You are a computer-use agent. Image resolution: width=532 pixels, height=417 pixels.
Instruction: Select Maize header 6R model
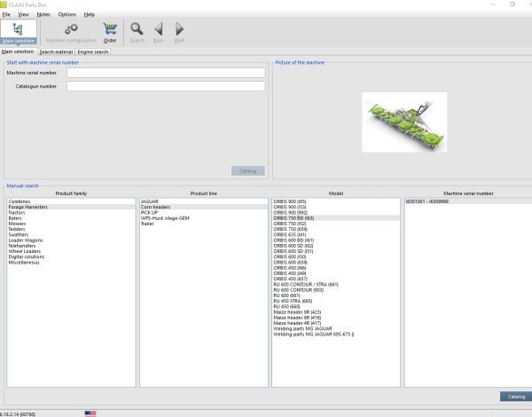[x=336, y=318]
